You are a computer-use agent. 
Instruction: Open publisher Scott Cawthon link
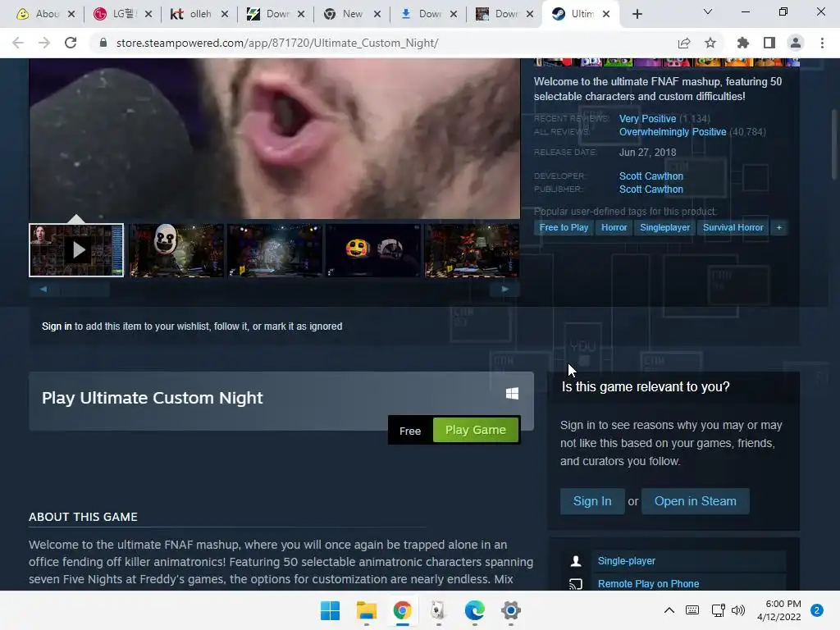click(x=651, y=189)
